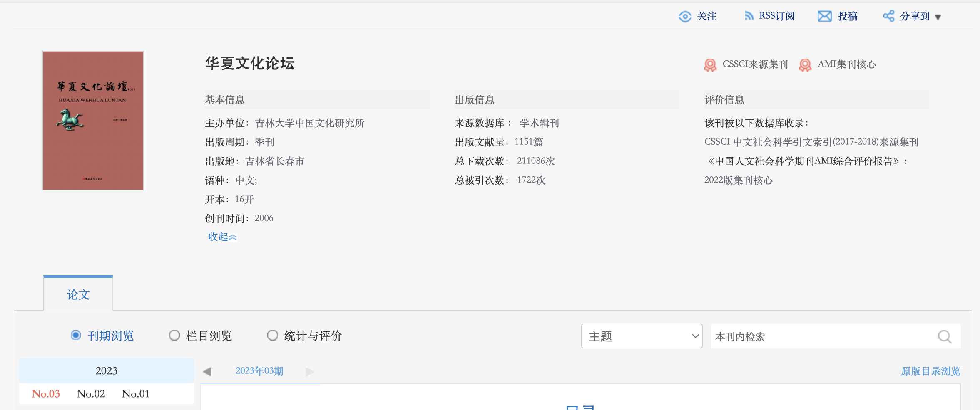This screenshot has width=980, height=410.
Task: Open the 主题 search field dropdown
Action: click(x=642, y=336)
